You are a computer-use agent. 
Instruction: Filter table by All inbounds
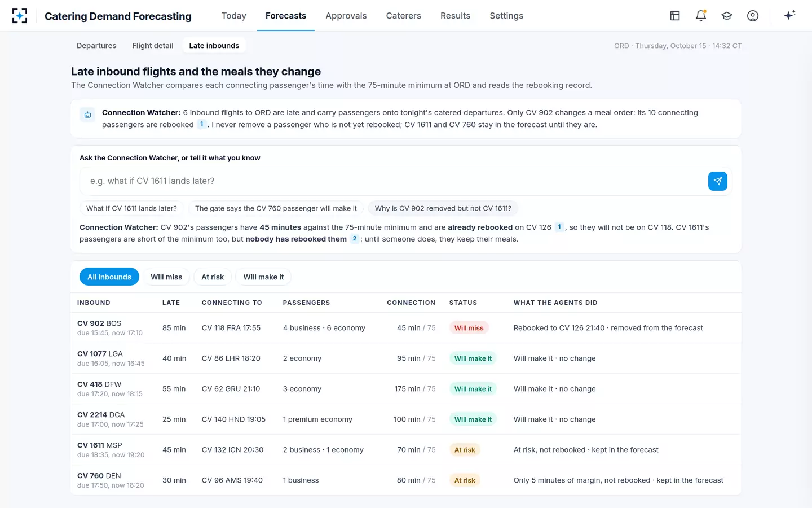[109, 277]
